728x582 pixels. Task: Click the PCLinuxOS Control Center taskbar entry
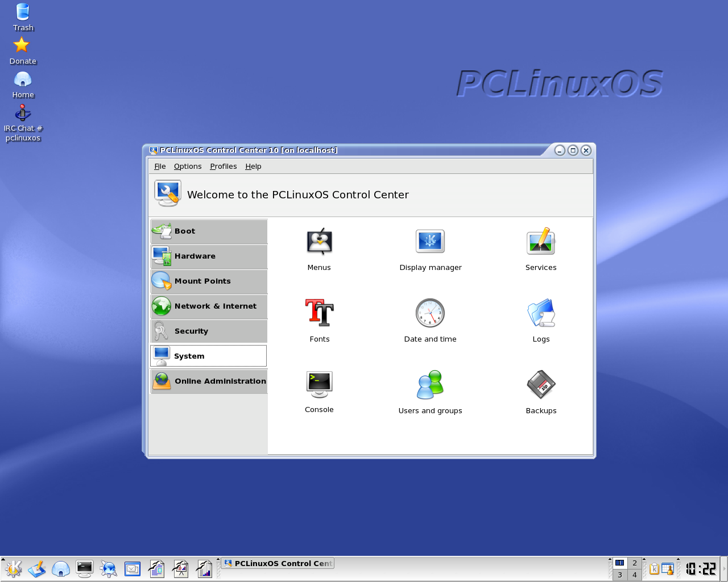pos(278,563)
